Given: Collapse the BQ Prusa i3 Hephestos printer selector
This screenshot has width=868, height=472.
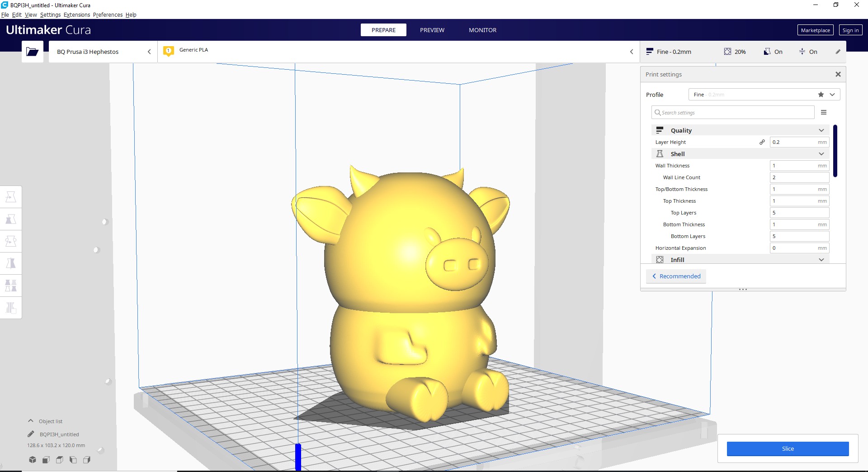Looking at the screenshot, I should click(x=149, y=52).
